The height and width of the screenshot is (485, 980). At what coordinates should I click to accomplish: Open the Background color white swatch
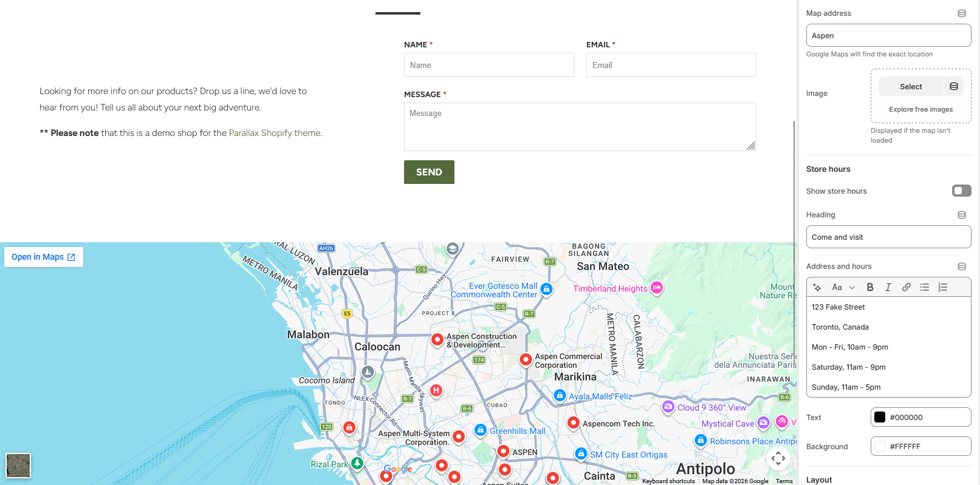point(880,446)
